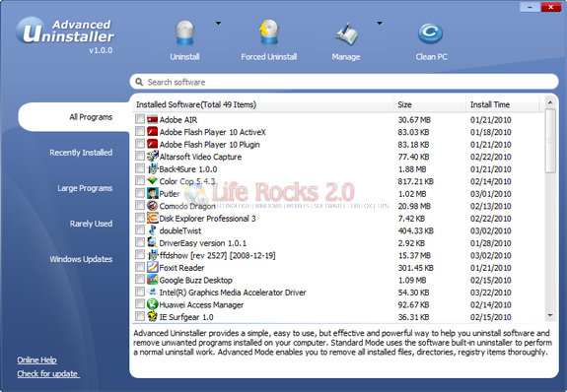Click the Uninstall label
Viewport: 567px width, 392px height.
[184, 57]
